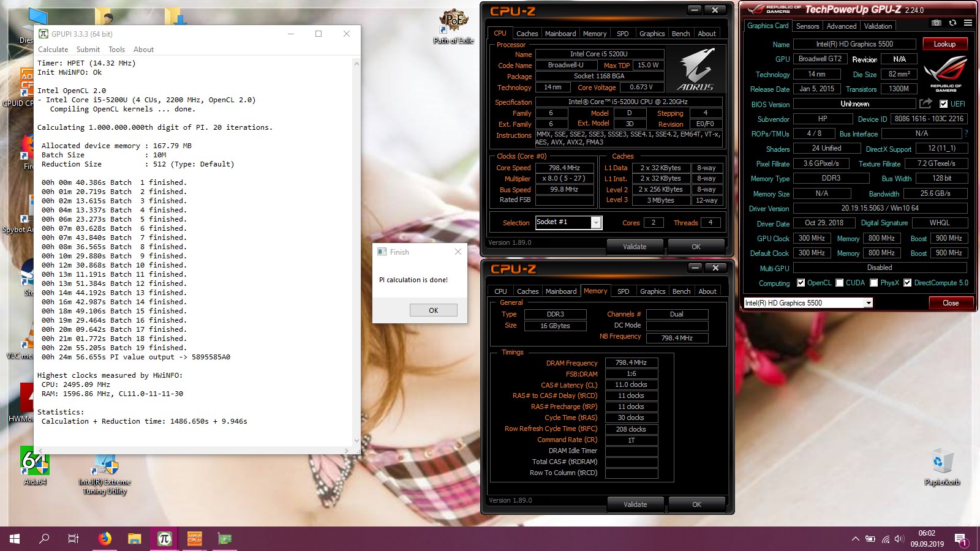Open SPD tab in lower CPU-Z window

pyautogui.click(x=623, y=291)
